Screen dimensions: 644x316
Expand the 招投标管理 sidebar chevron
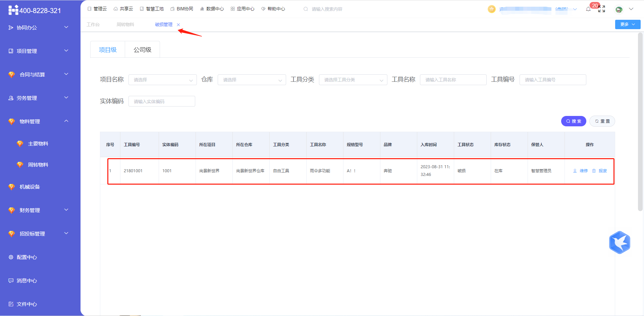[x=66, y=233]
